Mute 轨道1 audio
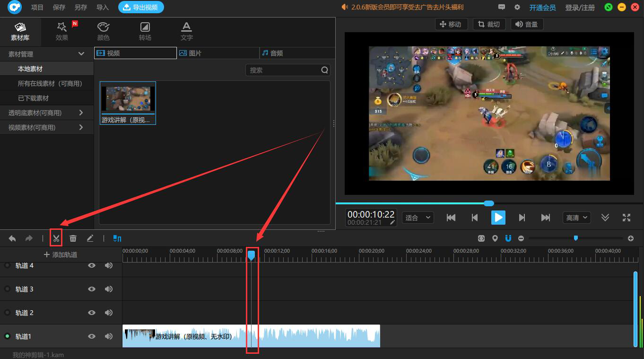This screenshot has height=359, width=644. 109,336
